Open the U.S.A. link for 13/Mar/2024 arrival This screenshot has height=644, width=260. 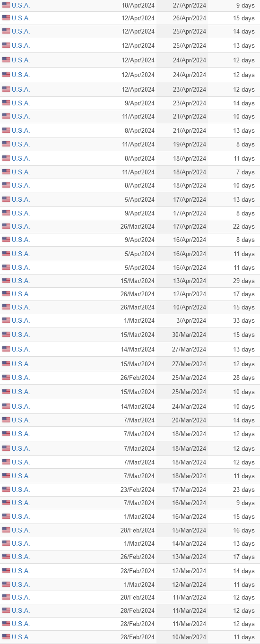click(21, 557)
